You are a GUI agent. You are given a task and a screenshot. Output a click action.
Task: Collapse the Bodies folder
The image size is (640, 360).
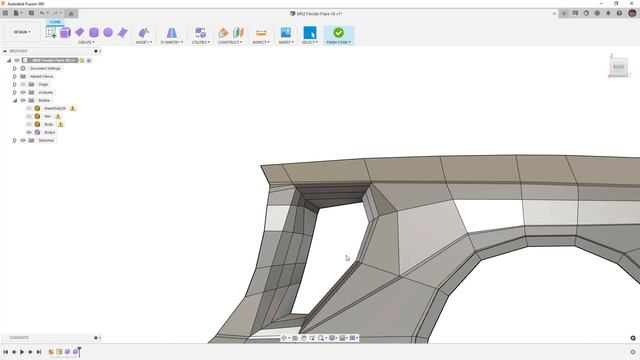(x=15, y=100)
